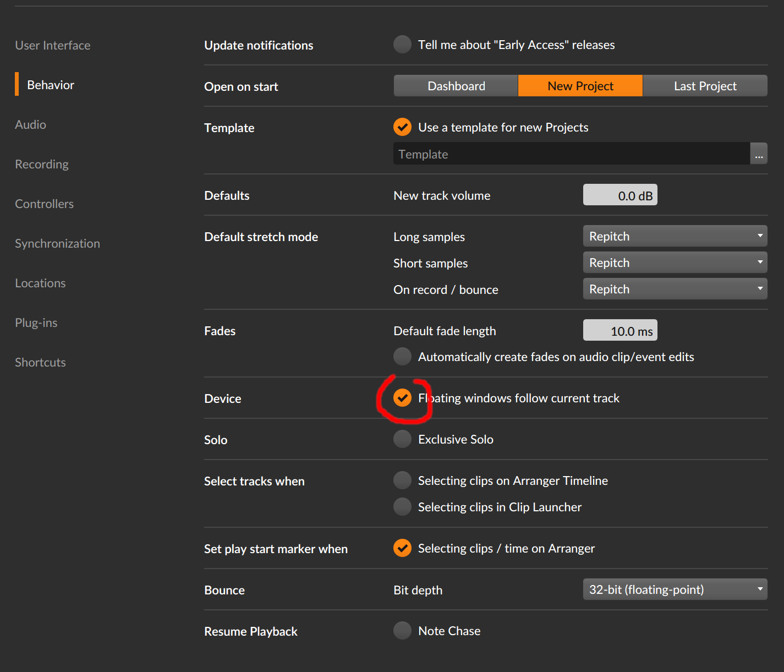Open On record / bounce stretch mode dropdown
Image resolution: width=784 pixels, height=672 pixels.
tap(675, 289)
